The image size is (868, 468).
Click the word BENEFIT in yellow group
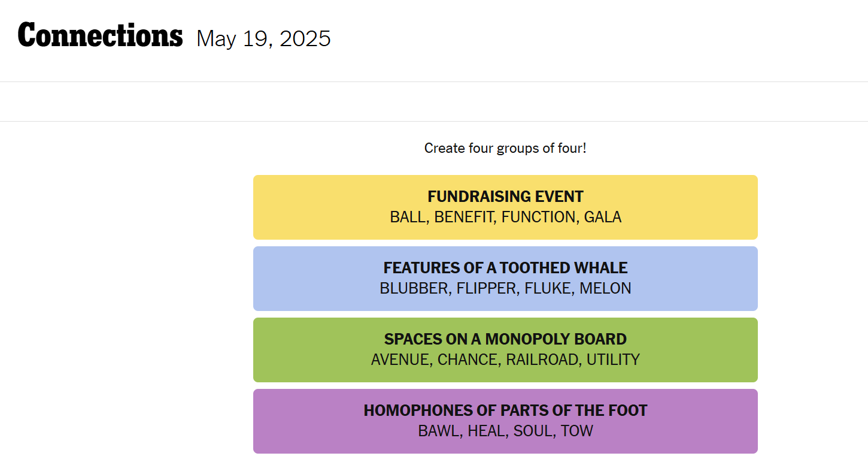pyautogui.click(x=465, y=217)
